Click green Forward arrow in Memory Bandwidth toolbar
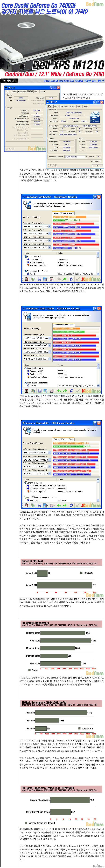This screenshot has height=868, width=105. tap(65, 505)
